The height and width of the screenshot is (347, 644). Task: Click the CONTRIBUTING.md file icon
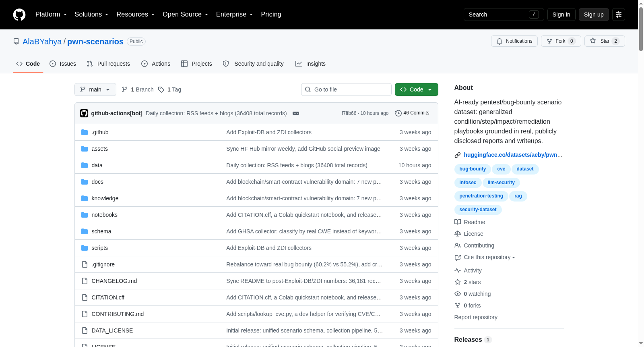tap(85, 314)
